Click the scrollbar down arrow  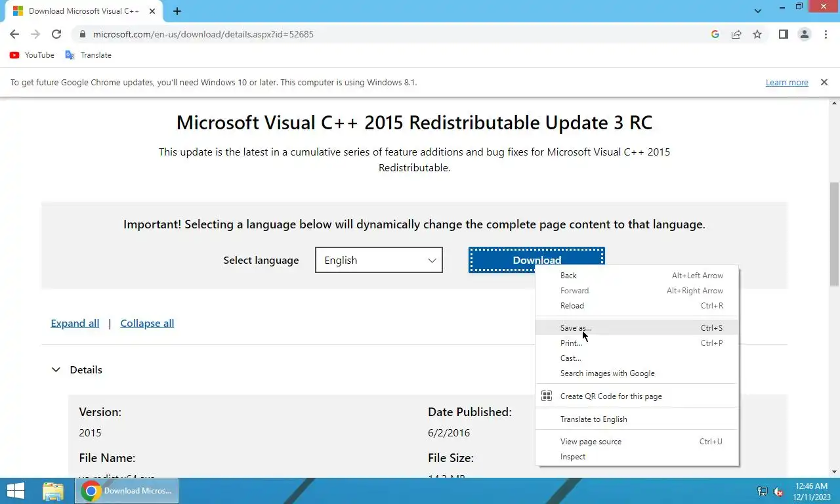[x=835, y=472]
